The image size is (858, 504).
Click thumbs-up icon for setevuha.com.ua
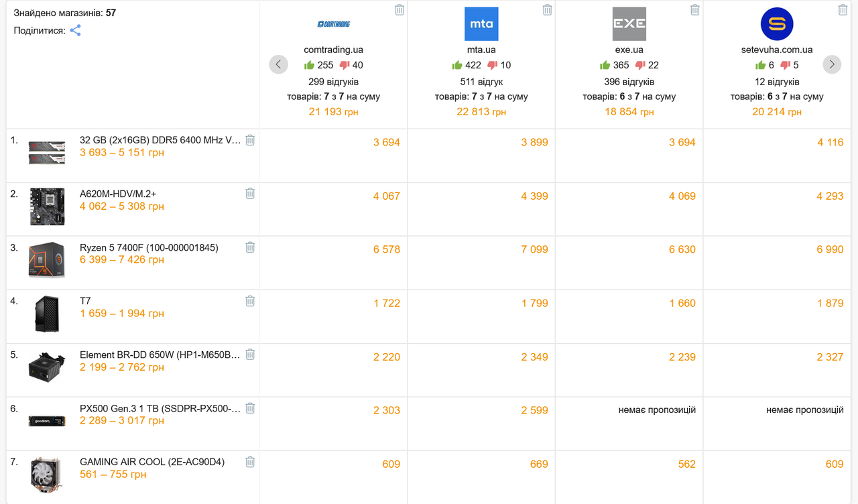tap(760, 65)
